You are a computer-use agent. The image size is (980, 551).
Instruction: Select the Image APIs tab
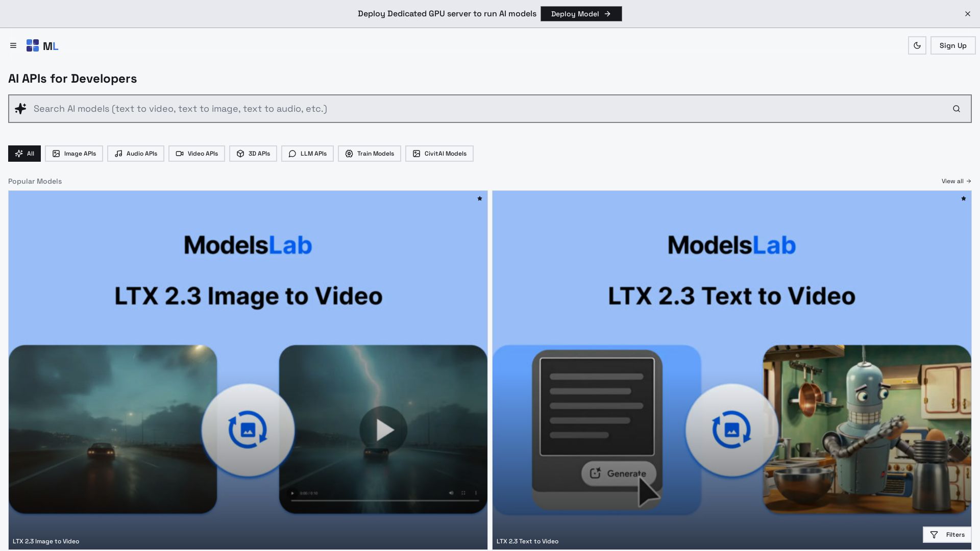coord(74,154)
